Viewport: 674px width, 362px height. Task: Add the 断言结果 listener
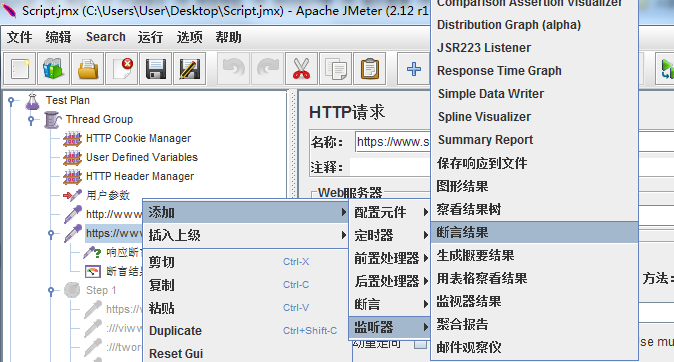(534, 232)
